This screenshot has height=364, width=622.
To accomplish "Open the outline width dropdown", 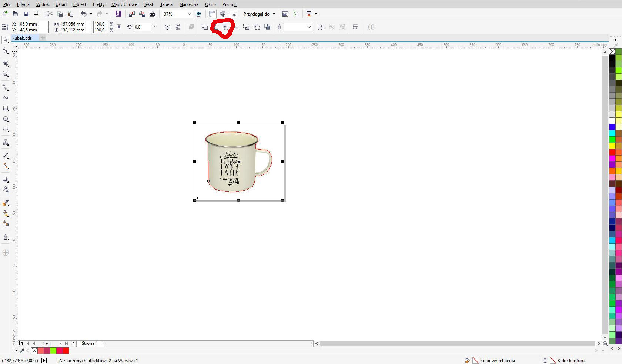I will tap(308, 27).
